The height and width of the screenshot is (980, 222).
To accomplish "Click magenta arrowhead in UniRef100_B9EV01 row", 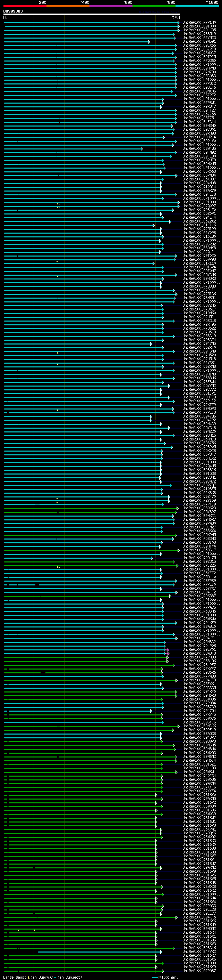I will (168, 650).
